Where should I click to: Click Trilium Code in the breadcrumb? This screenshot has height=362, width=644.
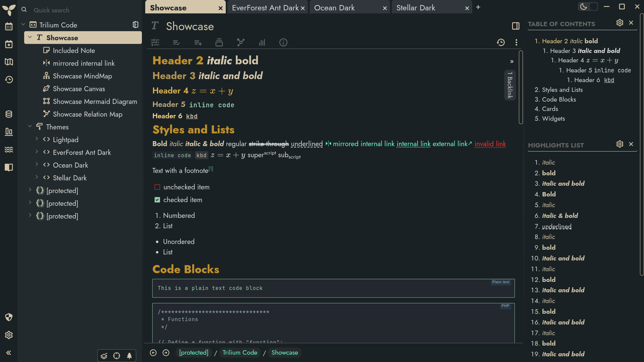(240, 353)
